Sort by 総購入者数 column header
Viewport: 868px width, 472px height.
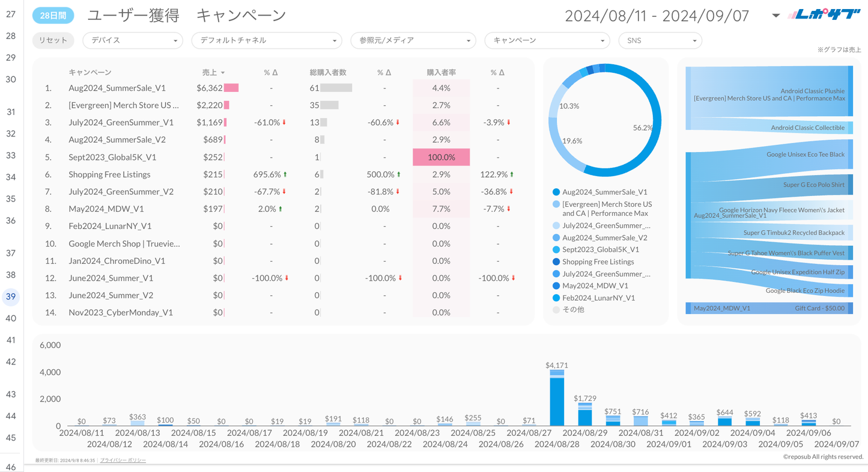point(328,73)
